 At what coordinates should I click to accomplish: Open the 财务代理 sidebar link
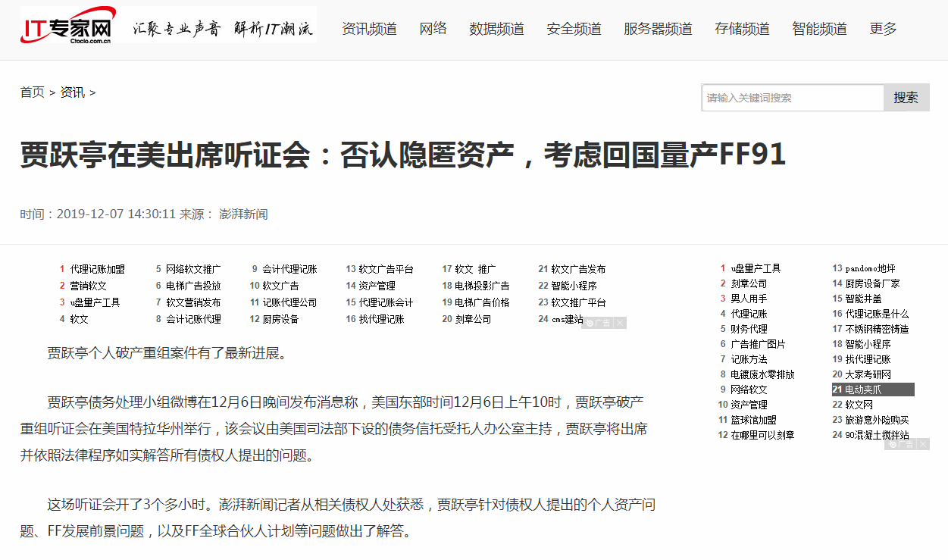(749, 329)
